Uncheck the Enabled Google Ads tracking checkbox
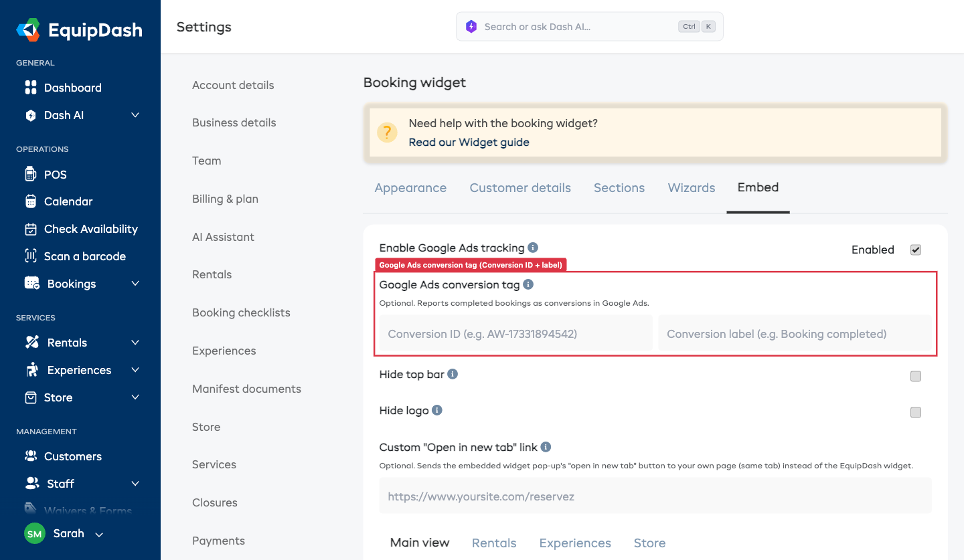Viewport: 964px width, 560px height. 916,250
